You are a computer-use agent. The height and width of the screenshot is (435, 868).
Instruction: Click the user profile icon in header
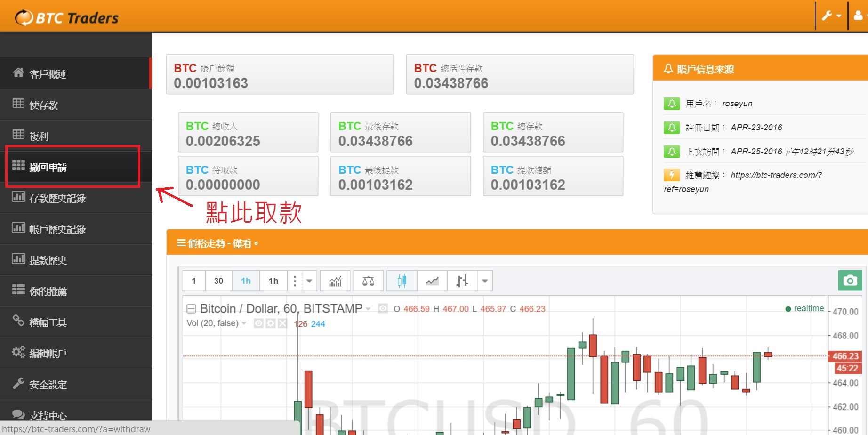click(859, 16)
